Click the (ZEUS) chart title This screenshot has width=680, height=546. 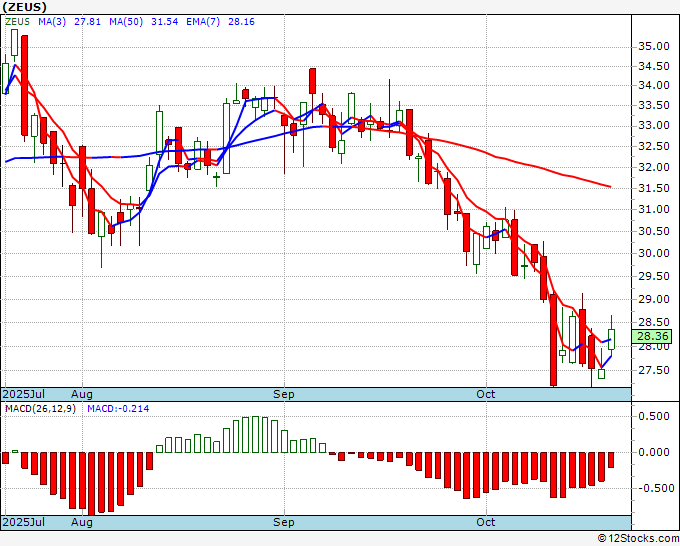pos(24,7)
